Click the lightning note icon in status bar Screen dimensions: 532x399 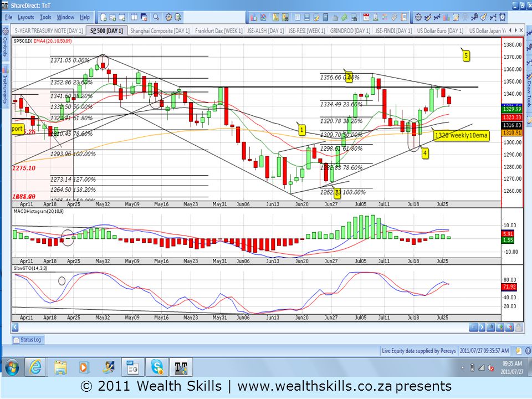tap(519, 351)
